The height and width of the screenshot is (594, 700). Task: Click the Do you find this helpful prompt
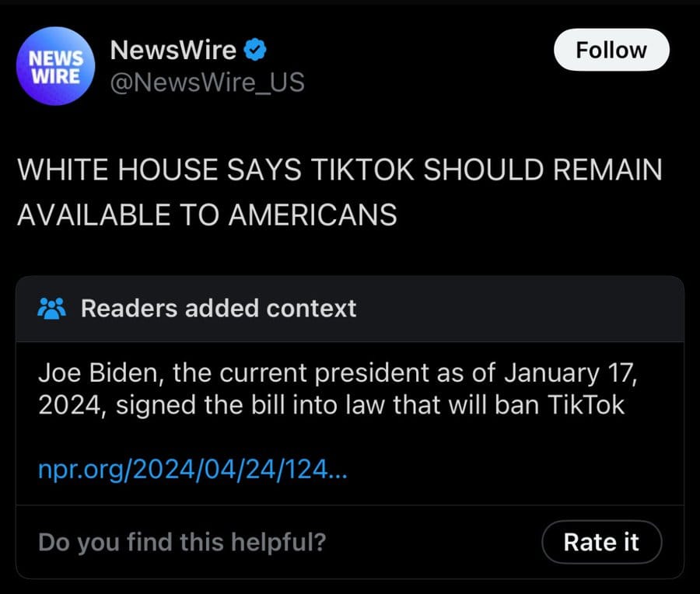click(x=182, y=542)
